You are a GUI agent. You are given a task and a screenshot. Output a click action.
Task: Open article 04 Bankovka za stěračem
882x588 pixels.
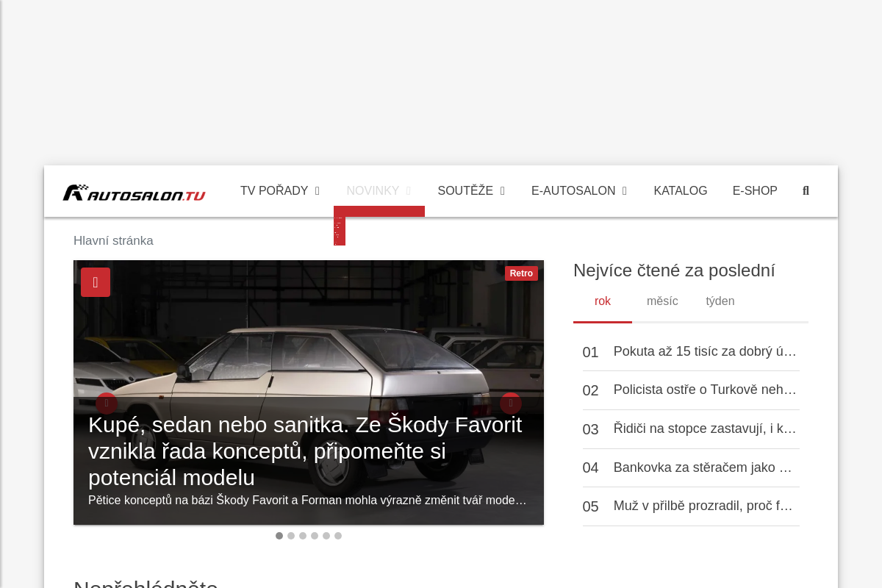pyautogui.click(x=691, y=468)
